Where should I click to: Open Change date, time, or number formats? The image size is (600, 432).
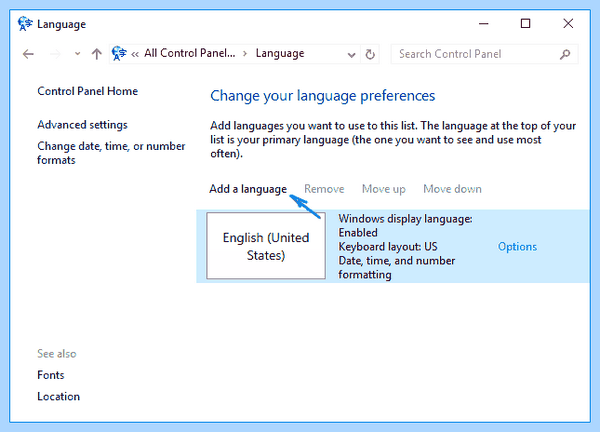pos(111,153)
